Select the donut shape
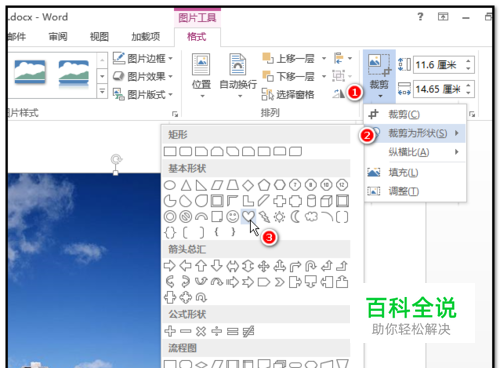 (x=170, y=217)
